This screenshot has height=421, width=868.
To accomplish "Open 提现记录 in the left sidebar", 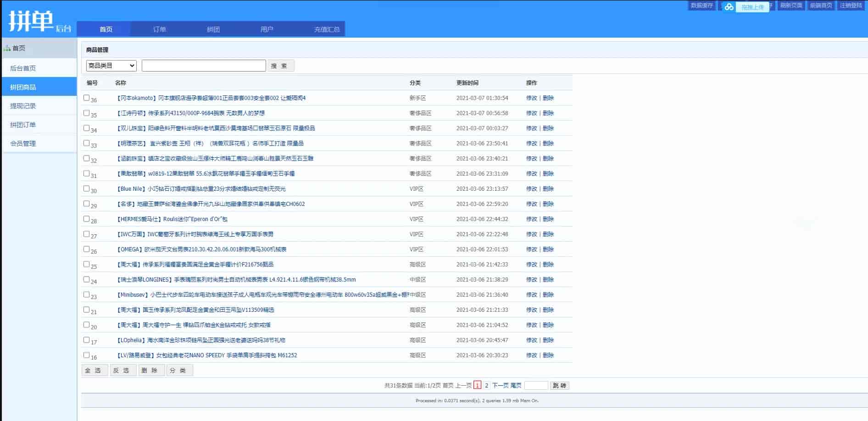I will click(x=23, y=106).
